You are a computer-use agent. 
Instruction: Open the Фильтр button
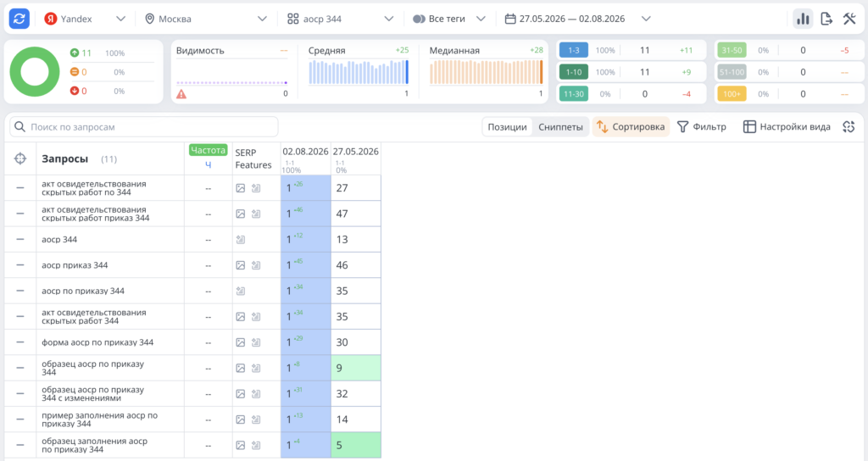pyautogui.click(x=702, y=127)
